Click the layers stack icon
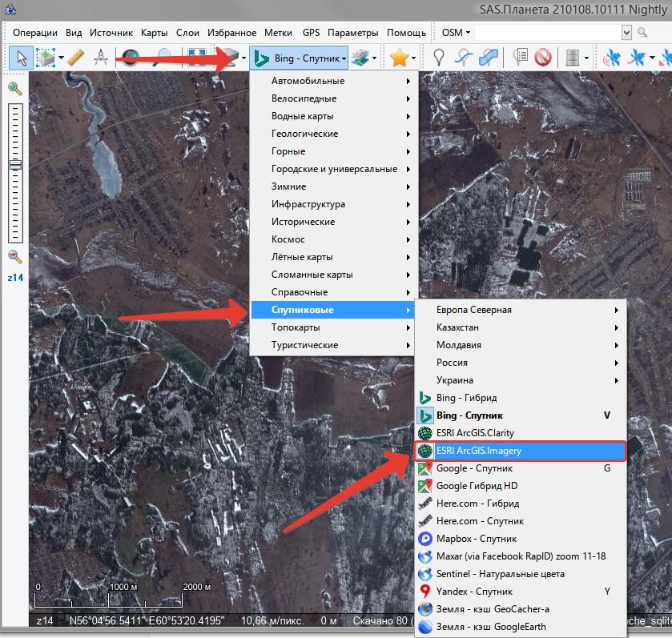Screen dimensions: 672x638 click(x=360, y=58)
